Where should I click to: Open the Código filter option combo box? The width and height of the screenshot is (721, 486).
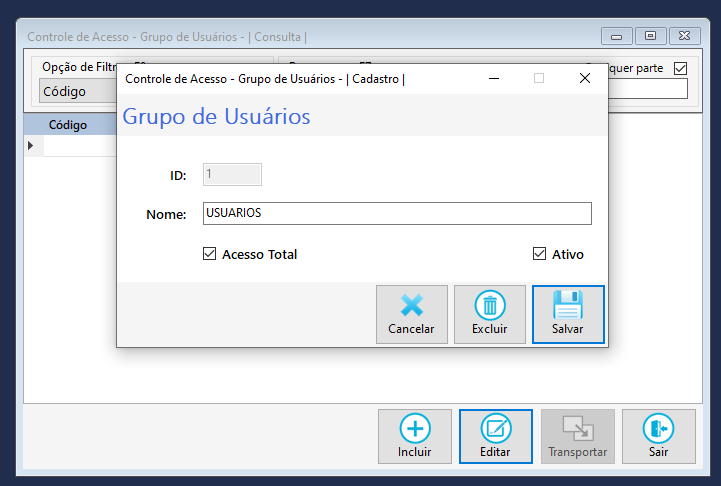tap(78, 91)
